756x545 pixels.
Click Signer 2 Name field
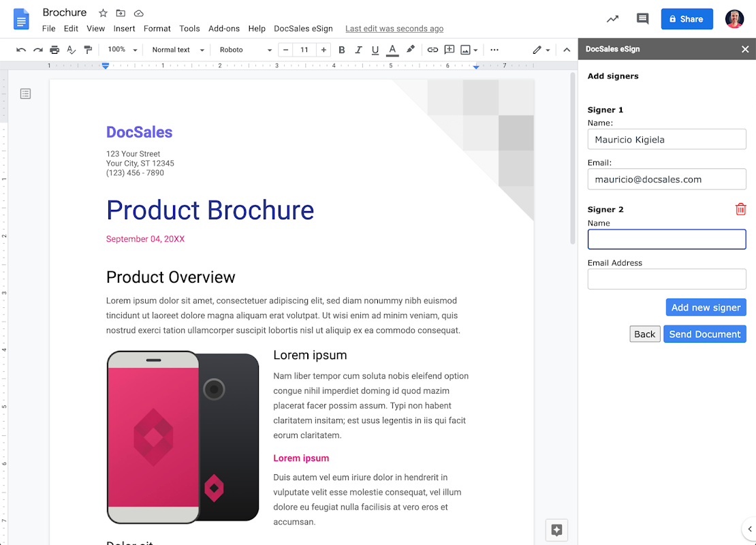click(666, 239)
